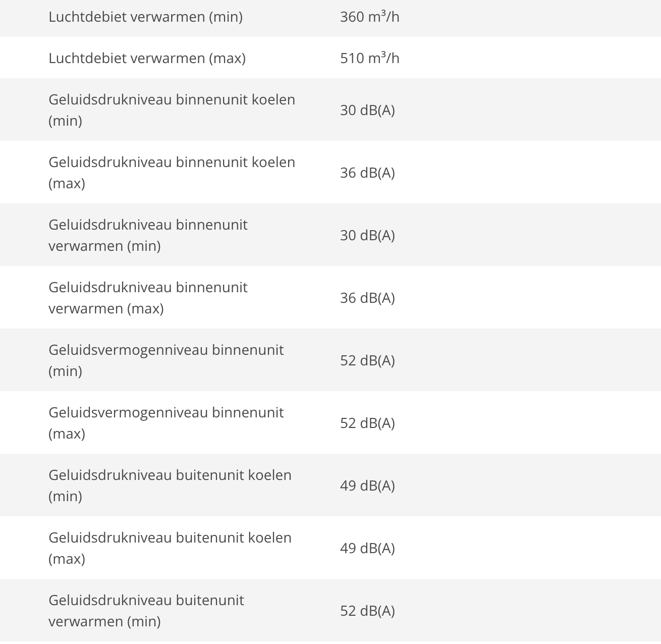Select the 52 dB(A) value for buitenunit verwarmen (min)
This screenshot has height=644, width=661.
(367, 611)
